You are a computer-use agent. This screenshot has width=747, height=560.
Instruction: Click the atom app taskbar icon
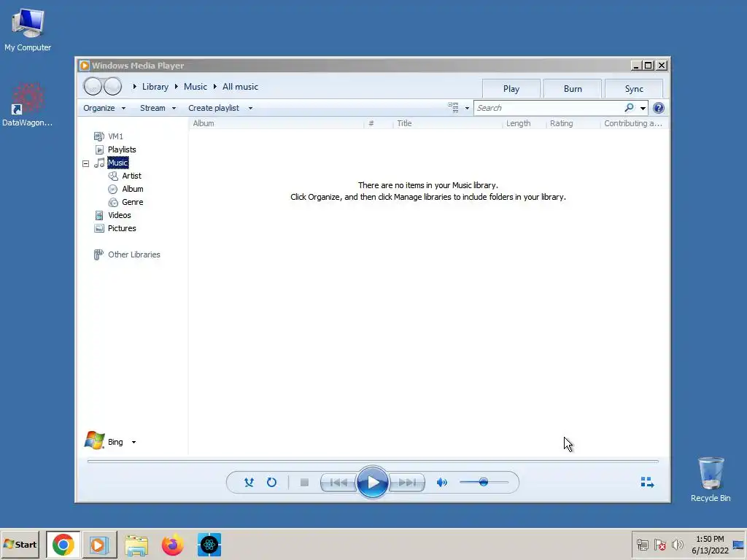(x=209, y=545)
